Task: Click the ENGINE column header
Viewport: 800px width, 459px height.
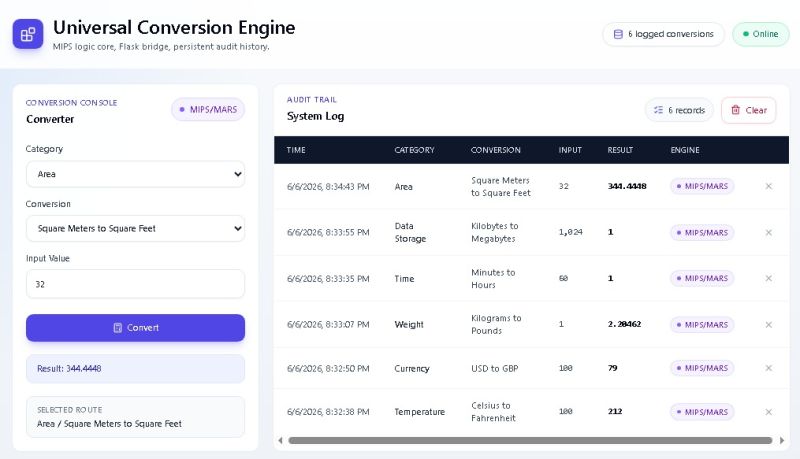Action: pos(685,150)
